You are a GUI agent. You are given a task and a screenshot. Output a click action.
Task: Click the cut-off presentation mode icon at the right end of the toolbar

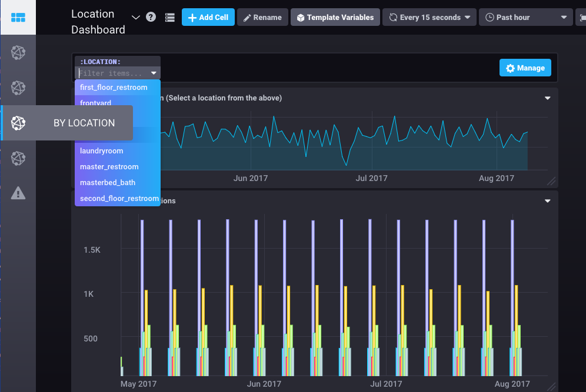(x=581, y=17)
